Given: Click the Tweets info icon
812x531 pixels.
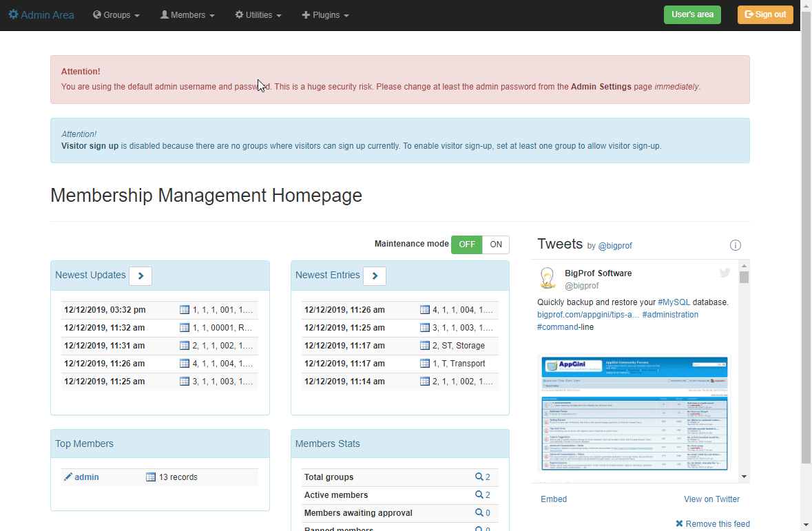Looking at the screenshot, I should [x=736, y=245].
